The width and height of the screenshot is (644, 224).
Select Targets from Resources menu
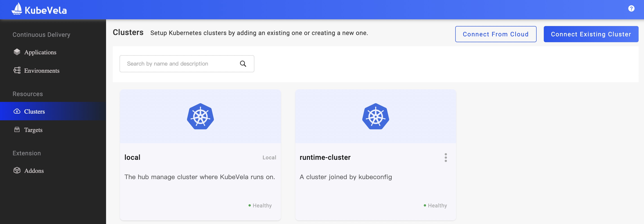coord(33,130)
